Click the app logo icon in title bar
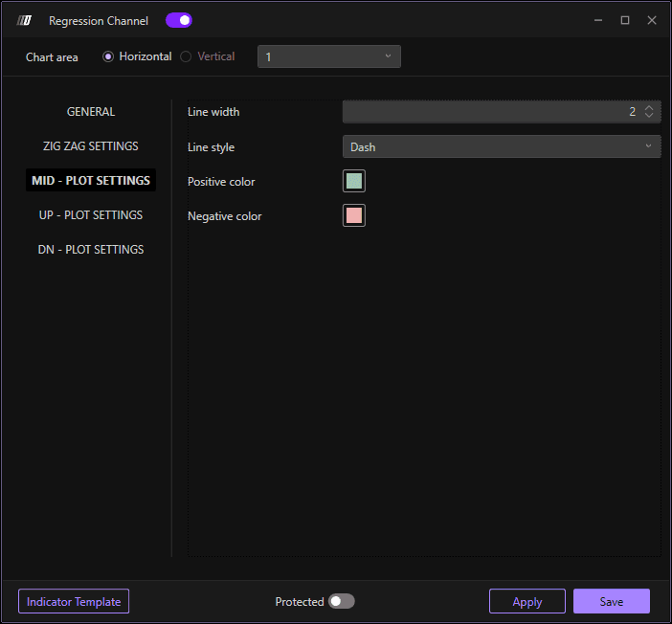672x624 pixels. [24, 20]
